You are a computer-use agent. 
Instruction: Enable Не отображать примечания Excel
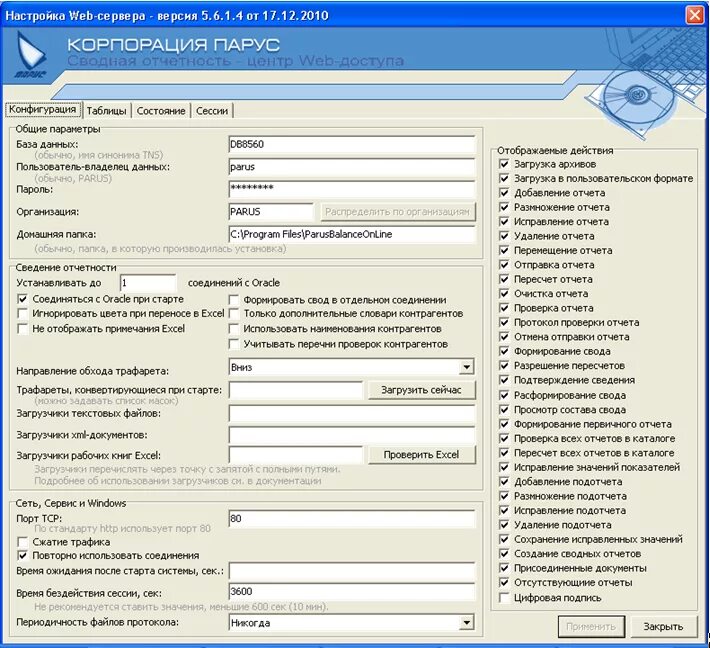22,329
